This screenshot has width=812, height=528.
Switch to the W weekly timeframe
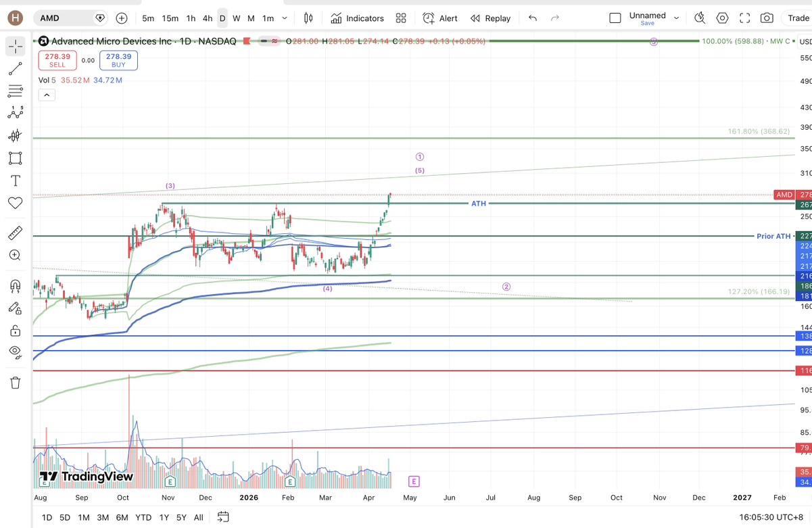point(237,18)
